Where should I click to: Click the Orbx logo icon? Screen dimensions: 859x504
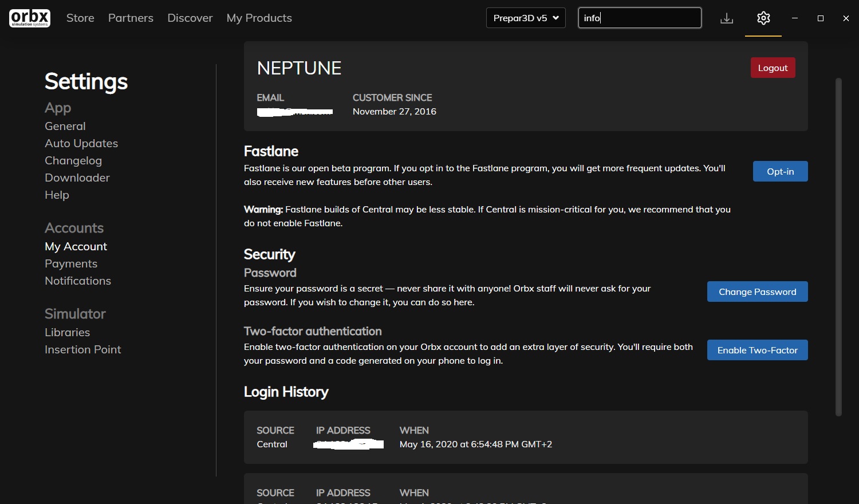point(30,18)
